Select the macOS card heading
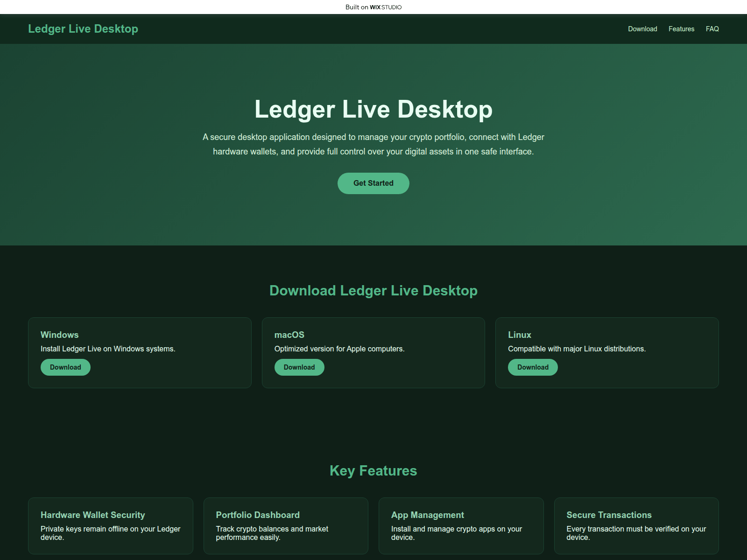The width and height of the screenshot is (747, 560). point(289,335)
